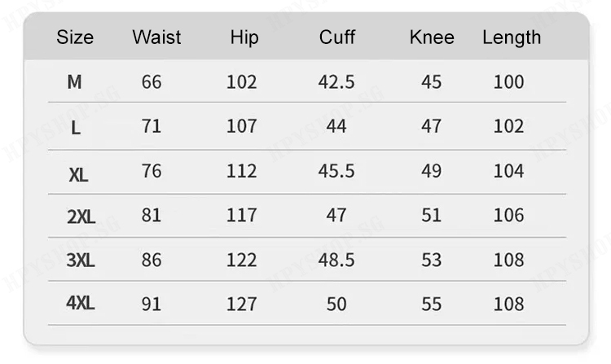The image size is (611, 364).
Task: Select the 4XL size row label
Action: tap(81, 303)
